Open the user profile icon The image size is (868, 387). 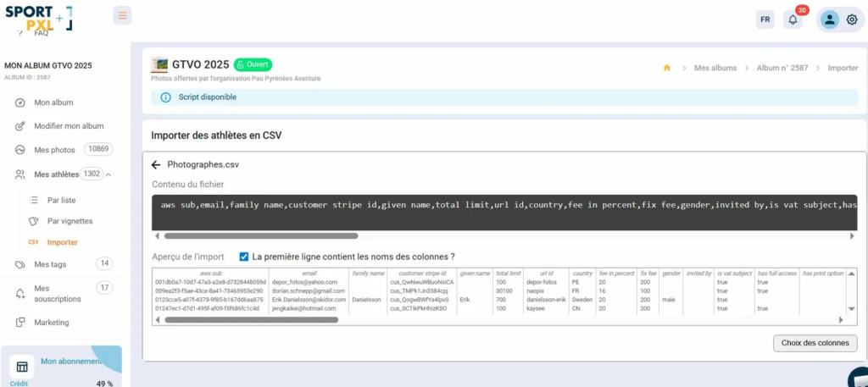coord(829,19)
